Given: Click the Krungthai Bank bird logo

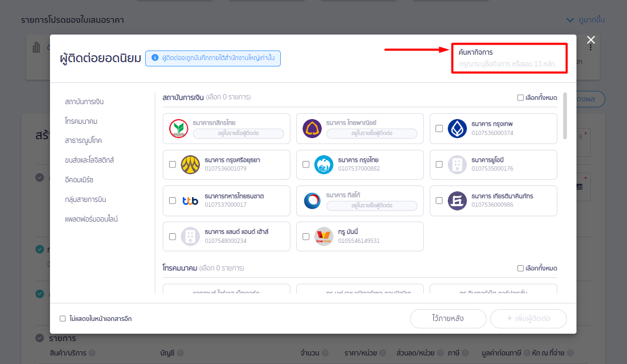Looking at the screenshot, I should click(x=323, y=165).
